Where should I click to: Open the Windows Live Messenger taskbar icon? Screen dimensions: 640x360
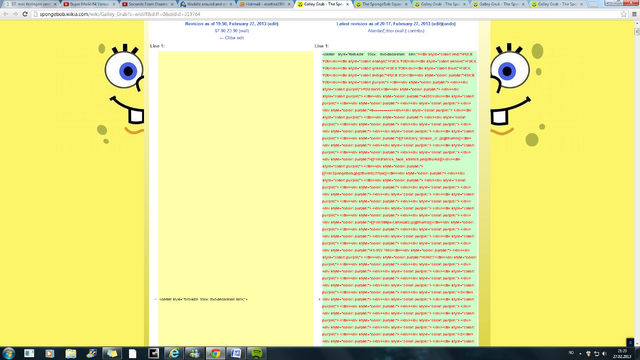195,353
